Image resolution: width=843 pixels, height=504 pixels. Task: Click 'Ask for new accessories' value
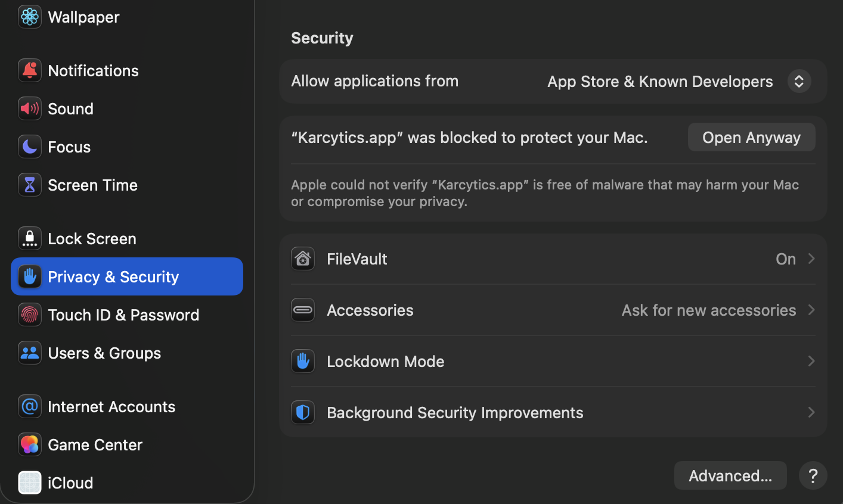(x=709, y=310)
